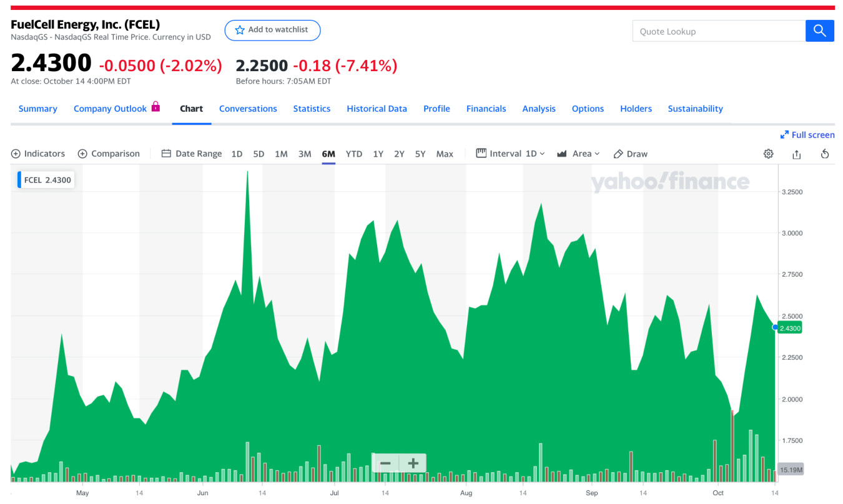The image size is (843, 504).
Task: Open the Summary tab
Action: point(37,109)
